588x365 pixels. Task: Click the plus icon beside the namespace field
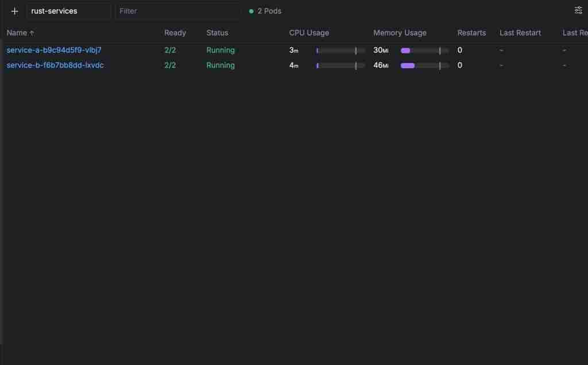click(x=15, y=11)
